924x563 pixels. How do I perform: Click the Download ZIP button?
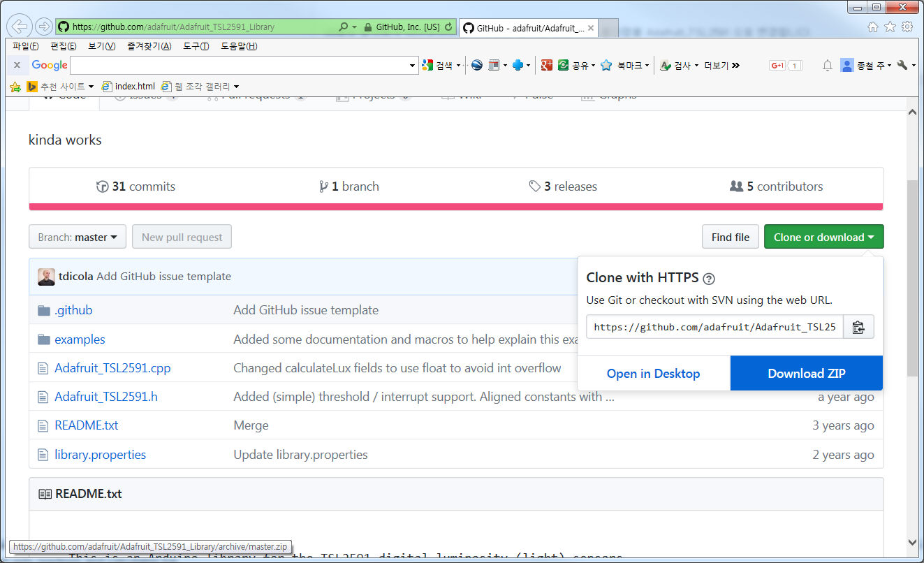pos(807,374)
